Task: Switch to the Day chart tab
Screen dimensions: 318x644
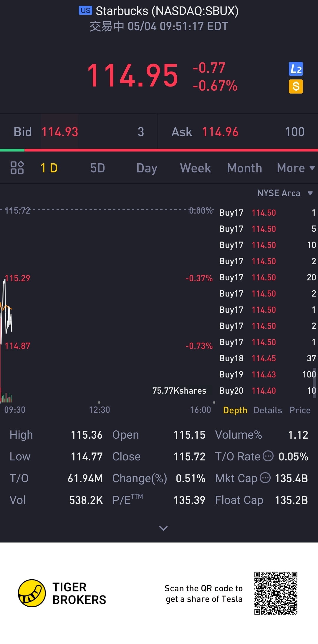Action: [147, 168]
